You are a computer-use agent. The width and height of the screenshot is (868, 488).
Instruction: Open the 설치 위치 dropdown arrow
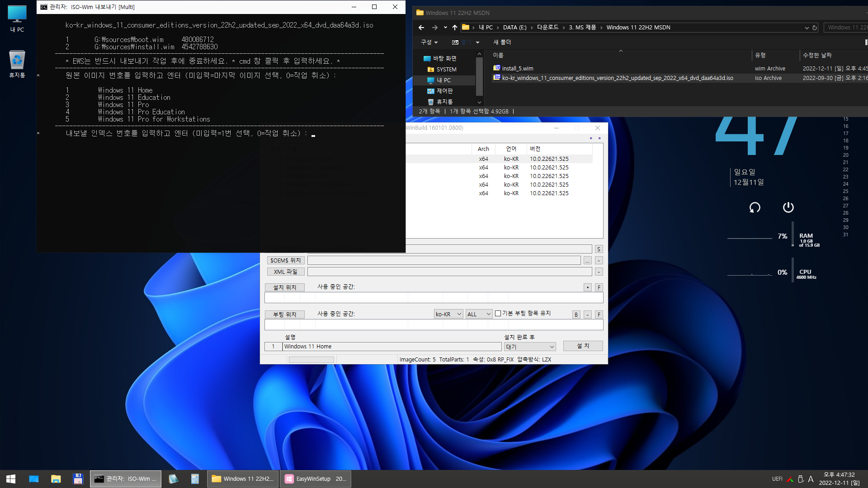(x=587, y=287)
